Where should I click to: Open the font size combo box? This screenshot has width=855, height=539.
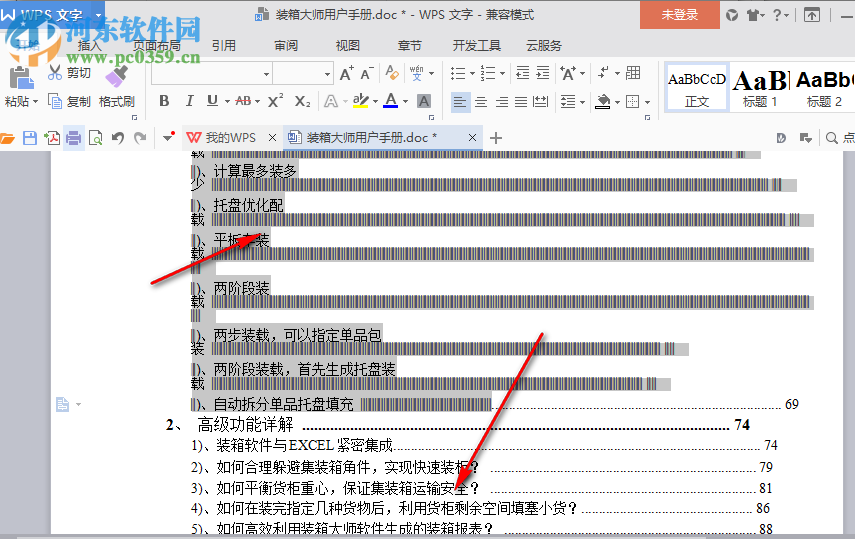[303, 74]
